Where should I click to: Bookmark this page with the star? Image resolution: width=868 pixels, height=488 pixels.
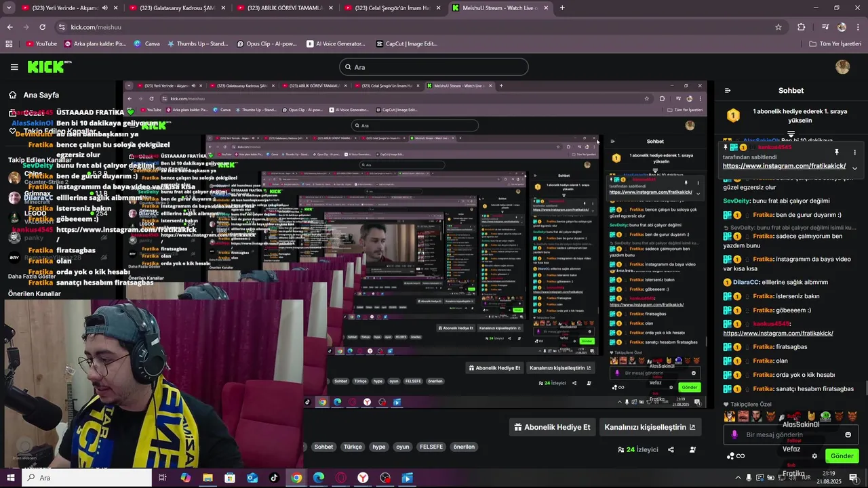click(778, 27)
